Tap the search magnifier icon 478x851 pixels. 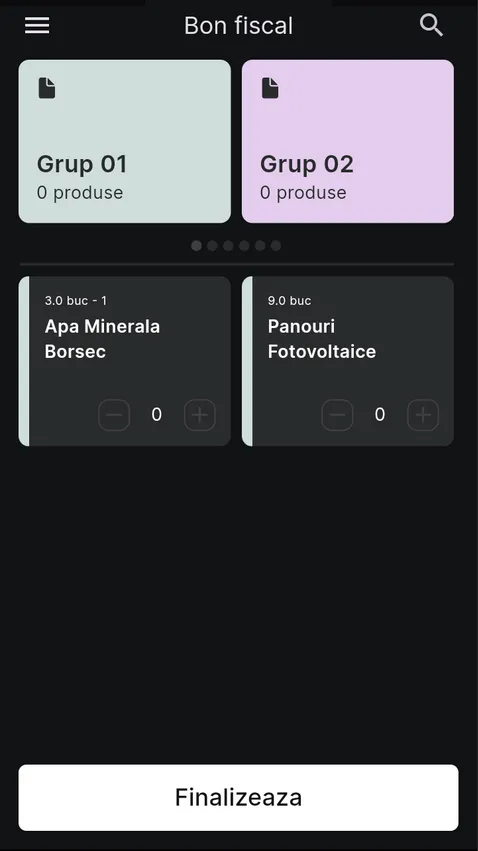pos(431,25)
